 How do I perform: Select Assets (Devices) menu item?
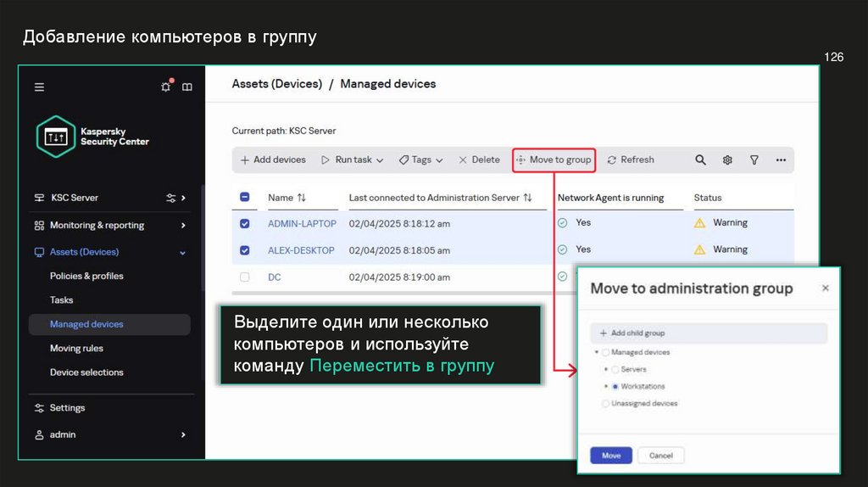(x=84, y=252)
